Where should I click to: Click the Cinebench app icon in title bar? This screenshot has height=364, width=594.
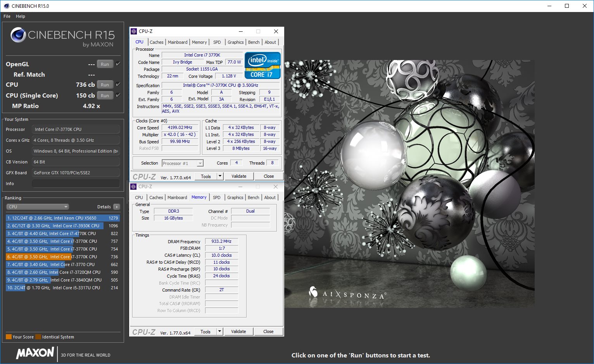(x=6, y=6)
